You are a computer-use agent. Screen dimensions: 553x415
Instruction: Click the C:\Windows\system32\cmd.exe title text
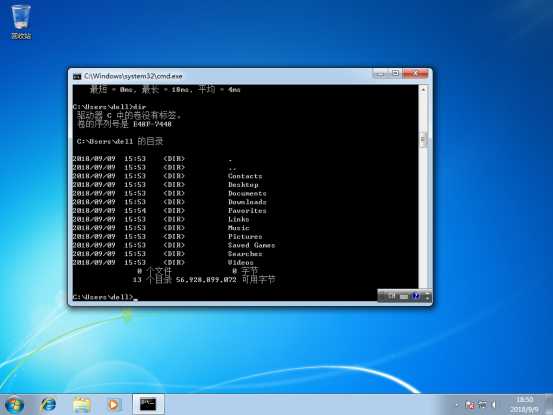[x=133, y=76]
